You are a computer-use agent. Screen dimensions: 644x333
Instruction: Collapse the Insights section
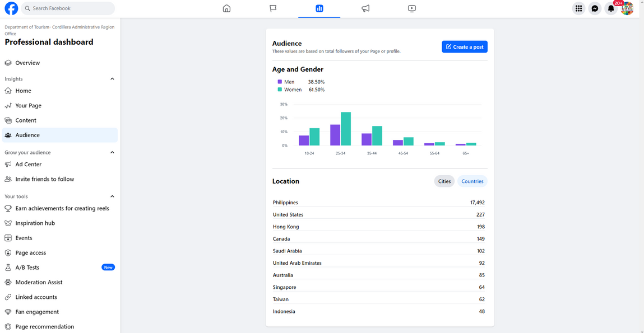112,79
